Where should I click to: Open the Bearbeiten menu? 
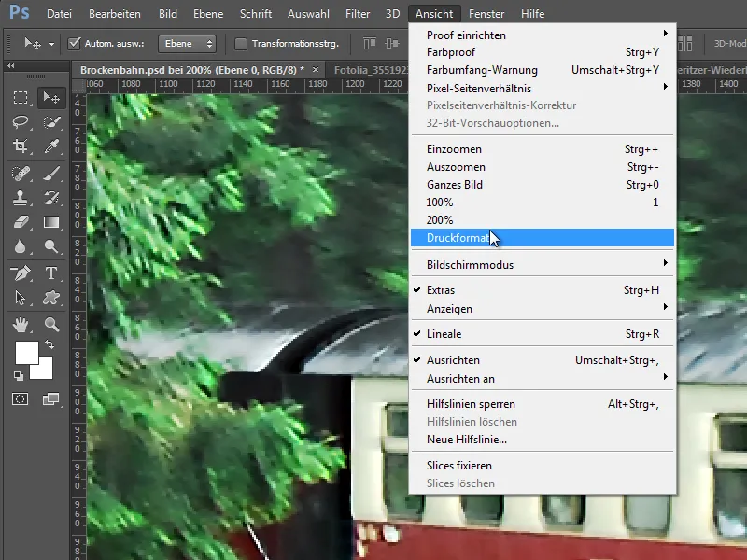114,14
